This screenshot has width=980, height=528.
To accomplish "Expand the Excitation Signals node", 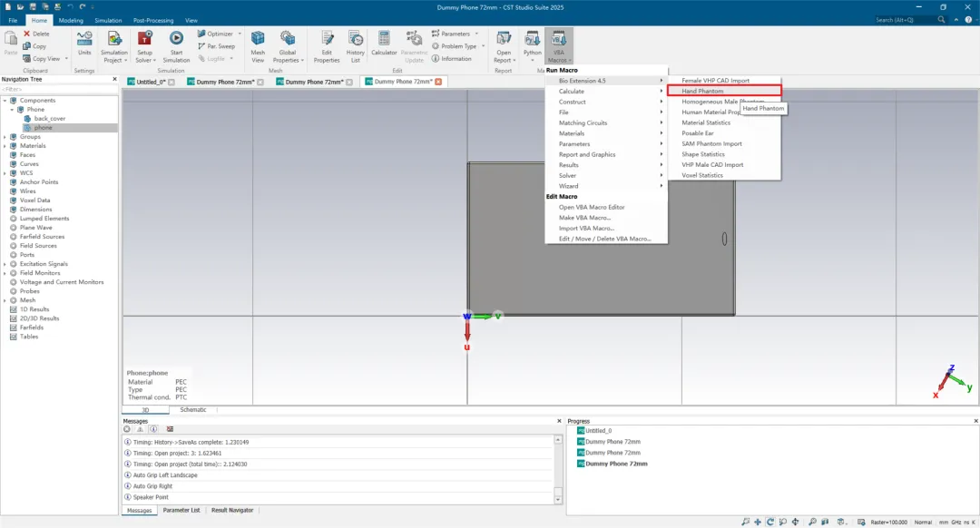I will click(x=5, y=264).
